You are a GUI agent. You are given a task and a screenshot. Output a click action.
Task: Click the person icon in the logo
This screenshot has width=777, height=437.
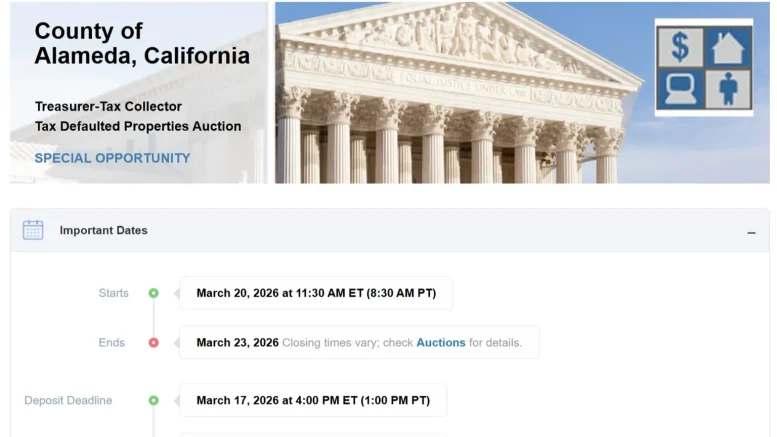point(727,88)
